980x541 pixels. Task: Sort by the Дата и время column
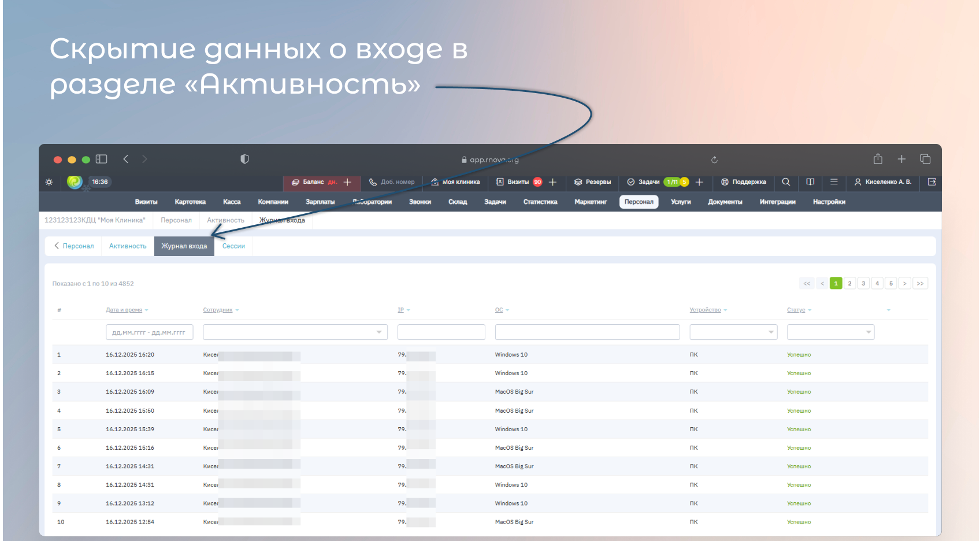(x=124, y=310)
